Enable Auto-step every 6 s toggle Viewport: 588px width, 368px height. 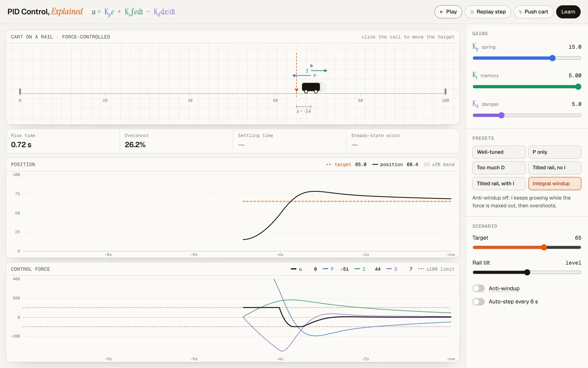(x=478, y=302)
